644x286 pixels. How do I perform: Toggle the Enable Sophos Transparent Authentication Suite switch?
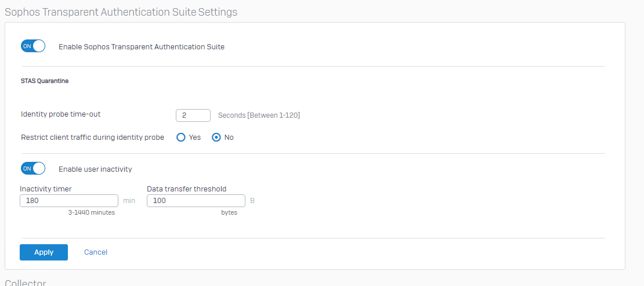pos(32,46)
